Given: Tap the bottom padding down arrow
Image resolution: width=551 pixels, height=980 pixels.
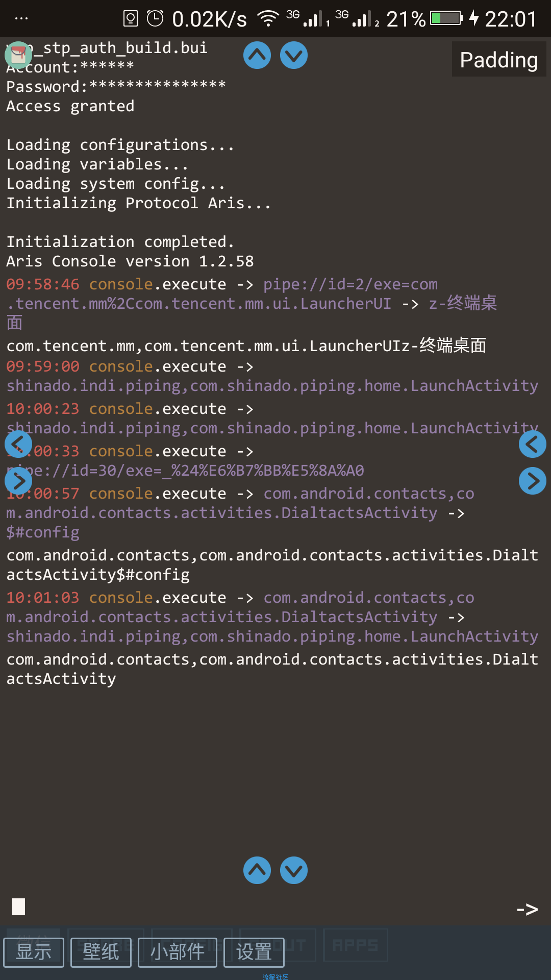Looking at the screenshot, I should pos(294,870).
